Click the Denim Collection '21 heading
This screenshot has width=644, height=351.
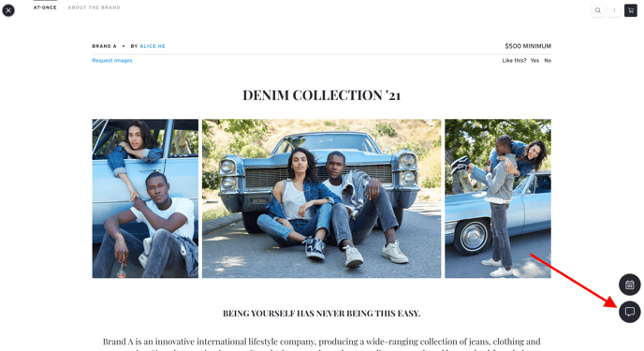coord(322,95)
